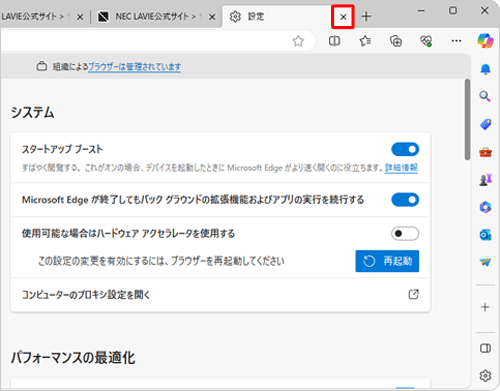
Task: Toggle sidebar visibility panel icon
Action: (485, 348)
